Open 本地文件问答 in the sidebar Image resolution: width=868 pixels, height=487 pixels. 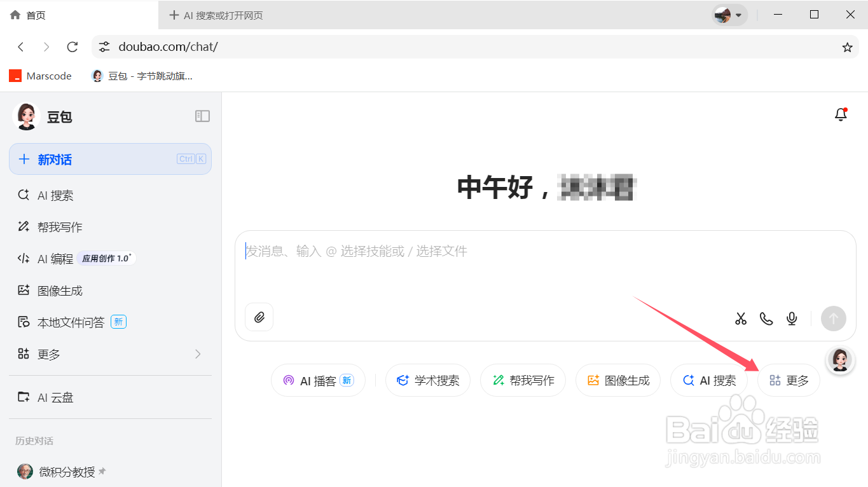coord(110,322)
